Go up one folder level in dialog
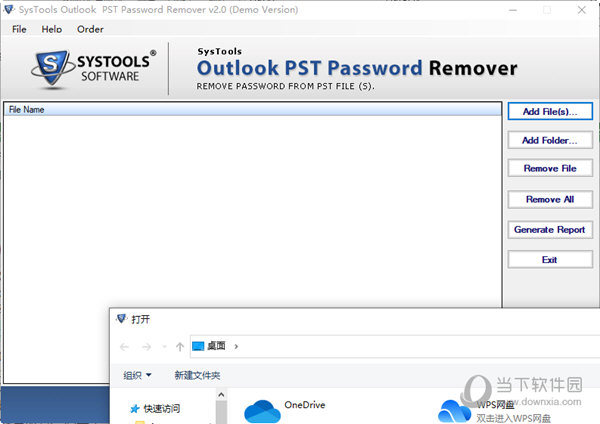The image size is (600, 424). click(180, 347)
